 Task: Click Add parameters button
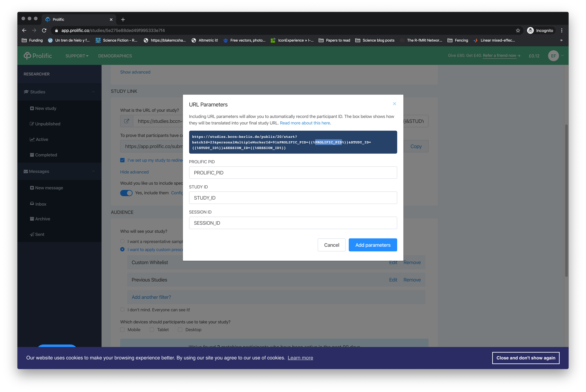(372, 245)
